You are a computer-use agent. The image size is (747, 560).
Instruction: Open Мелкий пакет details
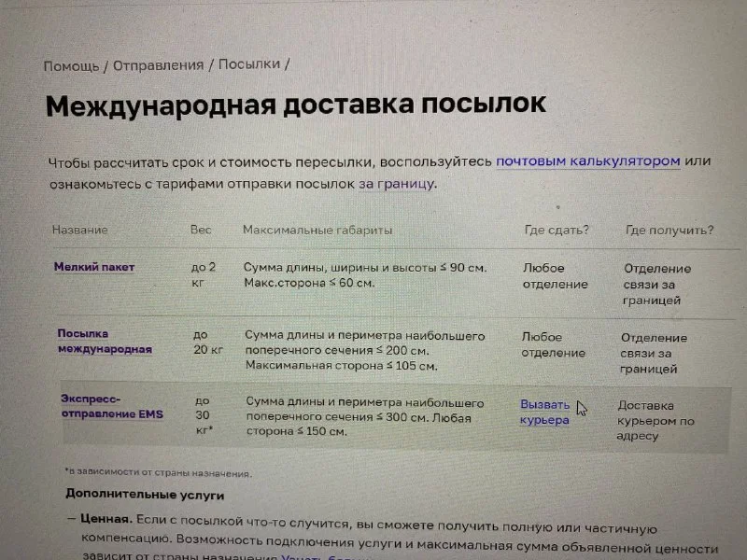tap(94, 267)
